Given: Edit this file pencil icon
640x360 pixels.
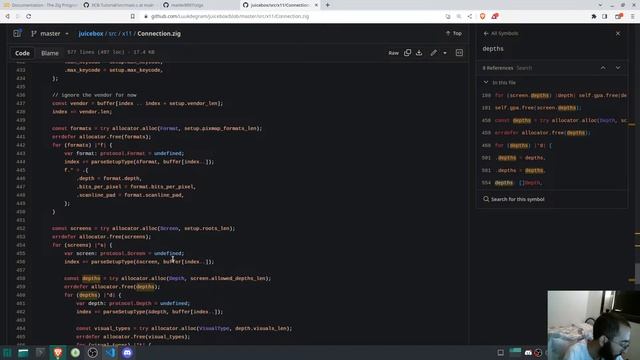Looking at the screenshot, I should point(433,53).
